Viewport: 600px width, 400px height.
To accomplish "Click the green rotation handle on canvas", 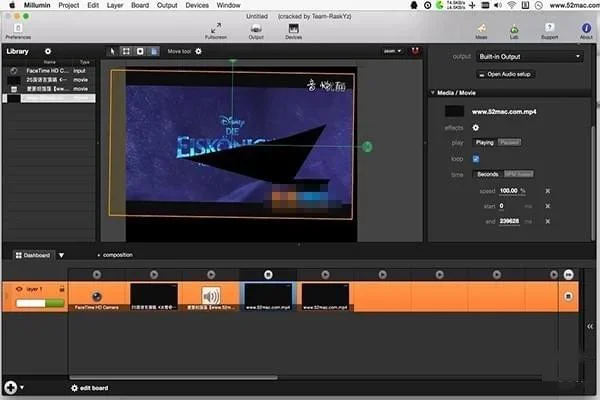I will click(367, 147).
